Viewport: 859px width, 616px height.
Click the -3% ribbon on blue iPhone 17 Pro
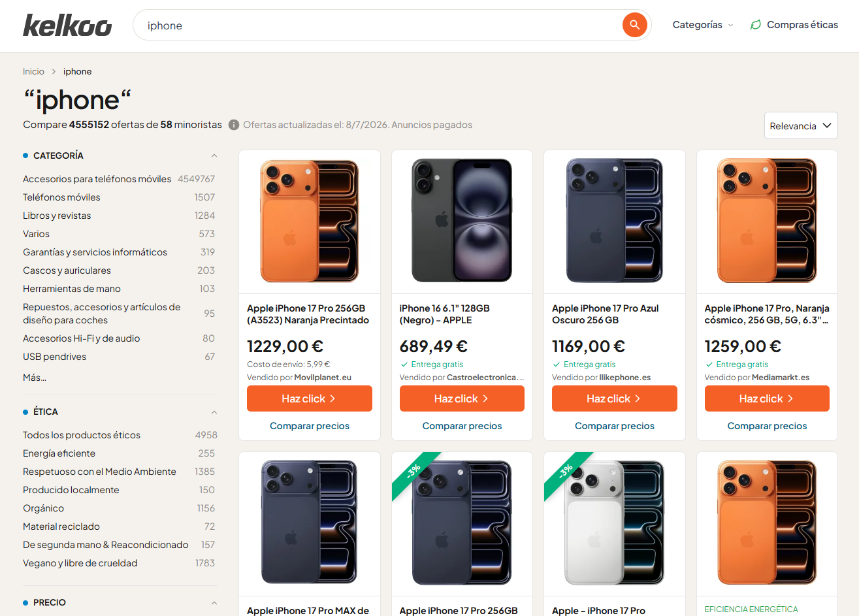(x=413, y=472)
